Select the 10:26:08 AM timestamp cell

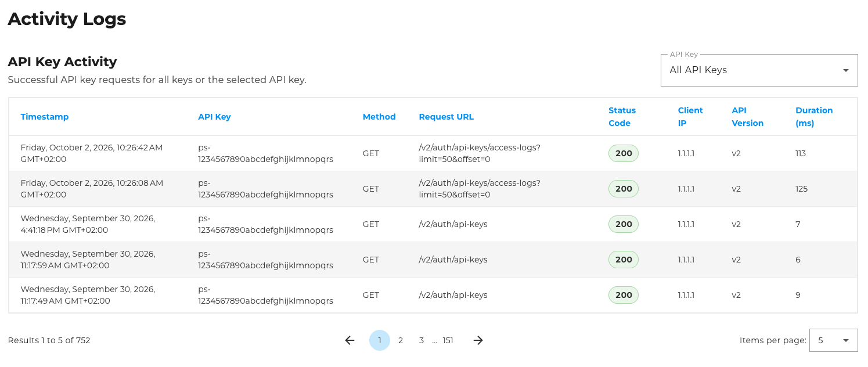[x=92, y=189]
